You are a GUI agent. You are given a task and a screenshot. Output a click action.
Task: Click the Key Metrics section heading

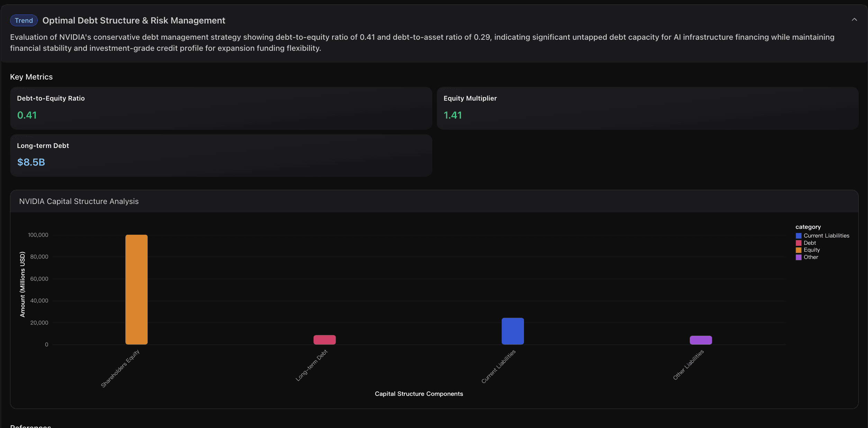pos(31,77)
